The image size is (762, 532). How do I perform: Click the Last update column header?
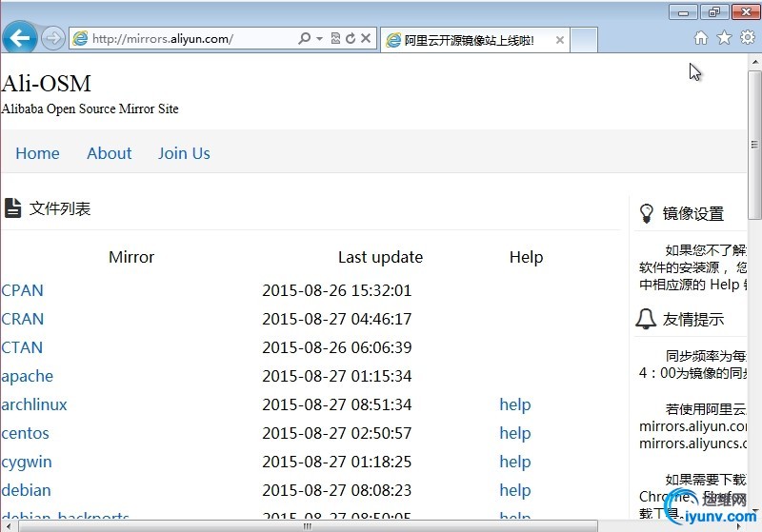380,257
